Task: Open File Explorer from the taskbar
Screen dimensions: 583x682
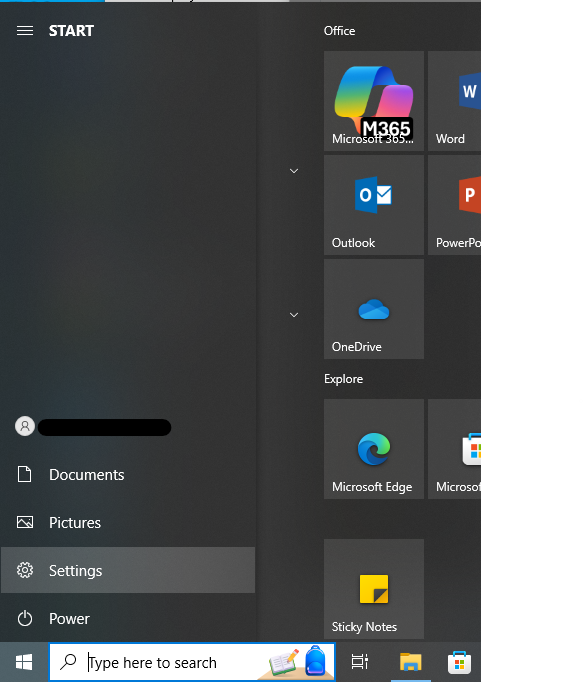Action: pyautogui.click(x=411, y=662)
